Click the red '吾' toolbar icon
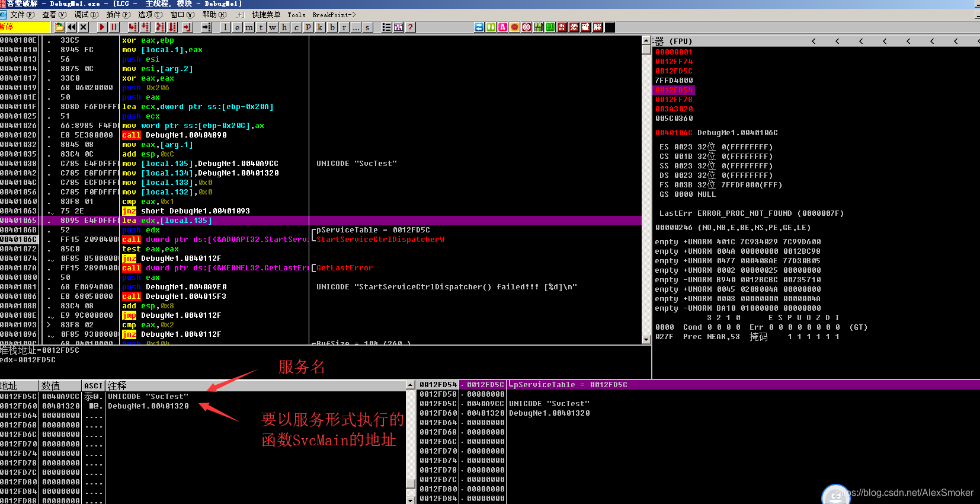This screenshot has height=504, width=980. point(562,27)
